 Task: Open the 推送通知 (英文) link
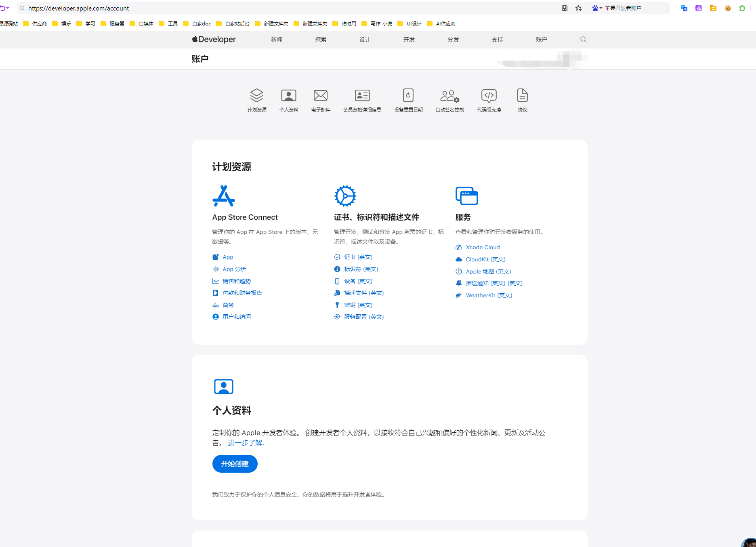tap(494, 283)
